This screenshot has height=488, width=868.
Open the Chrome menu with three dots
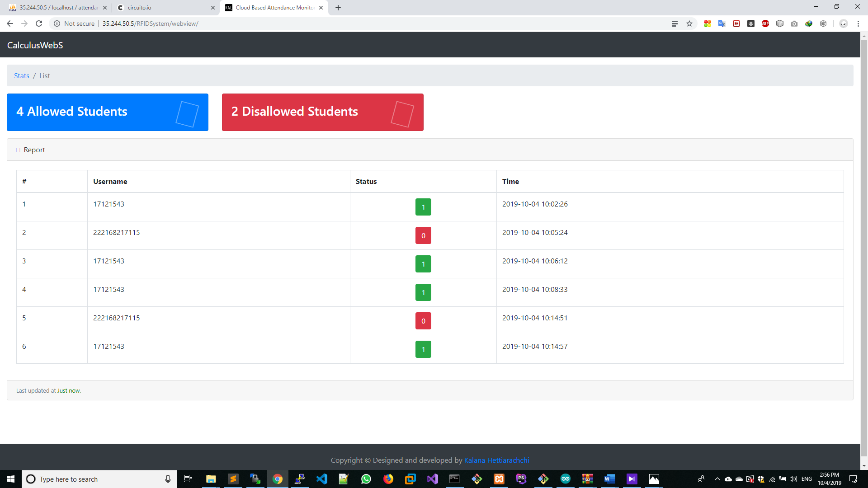pos(858,23)
